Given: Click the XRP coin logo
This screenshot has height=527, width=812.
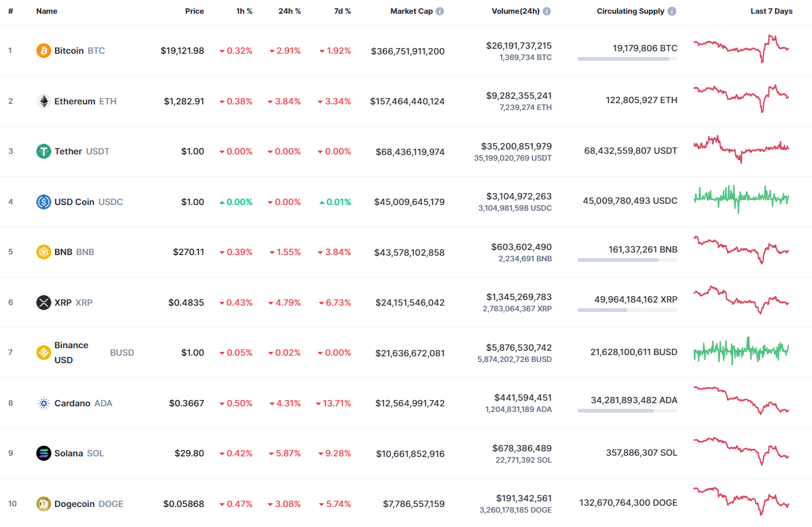Looking at the screenshot, I should [43, 302].
